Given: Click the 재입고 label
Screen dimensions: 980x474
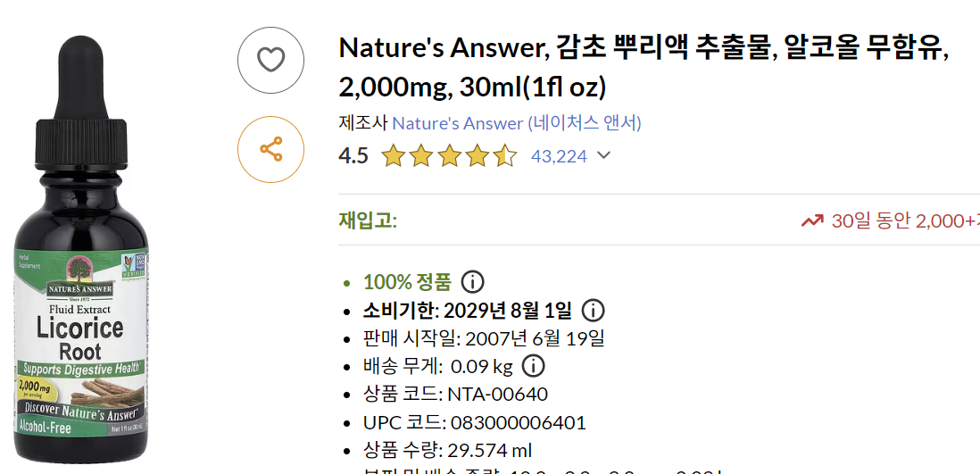Looking at the screenshot, I should click(x=367, y=220).
